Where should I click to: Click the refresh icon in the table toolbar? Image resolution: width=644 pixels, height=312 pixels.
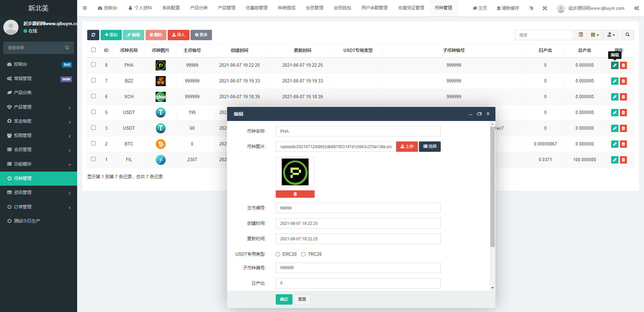(93, 35)
